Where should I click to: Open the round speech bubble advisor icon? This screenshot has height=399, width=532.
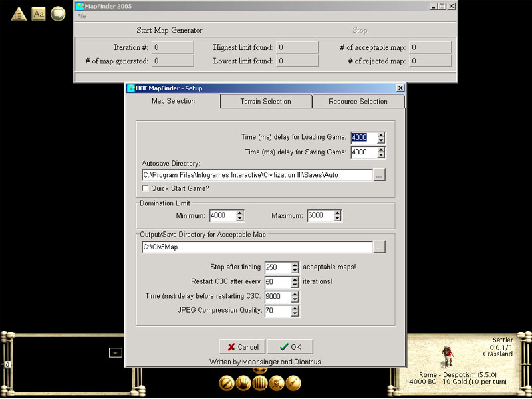tap(58, 14)
